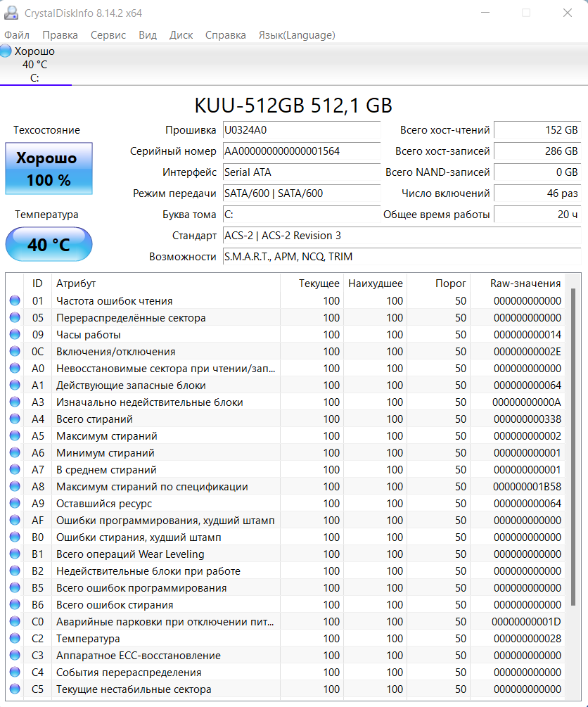Click the Интерфейс field Serial ATA
Image resolution: width=588 pixels, height=707 pixels.
coord(302,172)
